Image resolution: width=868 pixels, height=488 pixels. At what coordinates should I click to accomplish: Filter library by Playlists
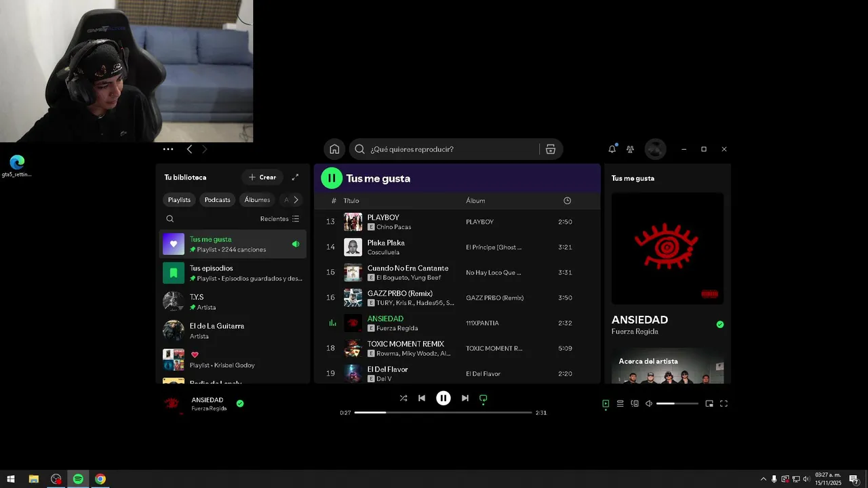pyautogui.click(x=179, y=200)
